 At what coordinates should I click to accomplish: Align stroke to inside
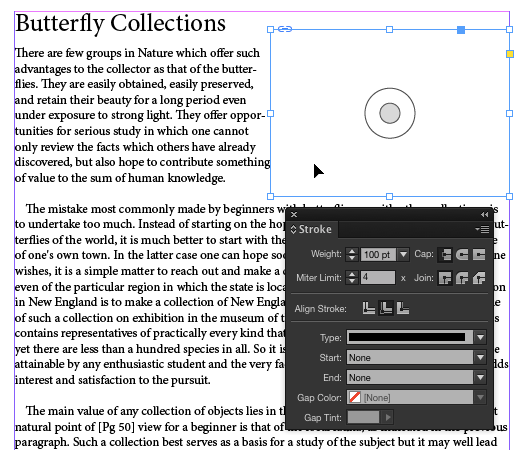coord(386,308)
